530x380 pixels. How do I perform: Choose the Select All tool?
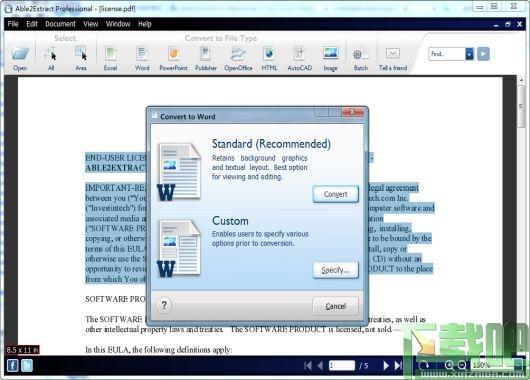(51, 58)
